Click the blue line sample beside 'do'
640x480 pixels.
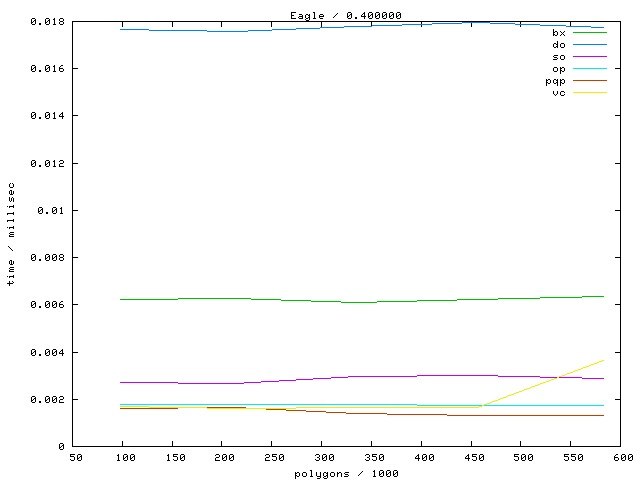(590, 45)
